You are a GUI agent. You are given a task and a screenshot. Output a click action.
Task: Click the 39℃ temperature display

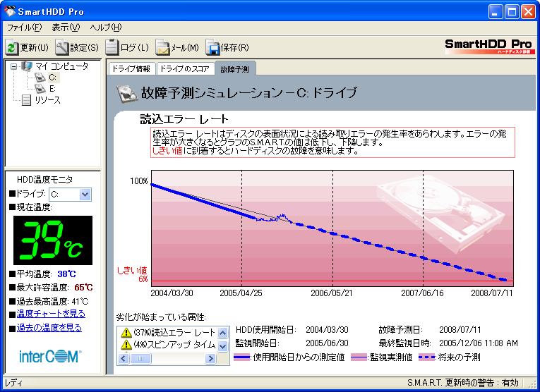(53, 240)
